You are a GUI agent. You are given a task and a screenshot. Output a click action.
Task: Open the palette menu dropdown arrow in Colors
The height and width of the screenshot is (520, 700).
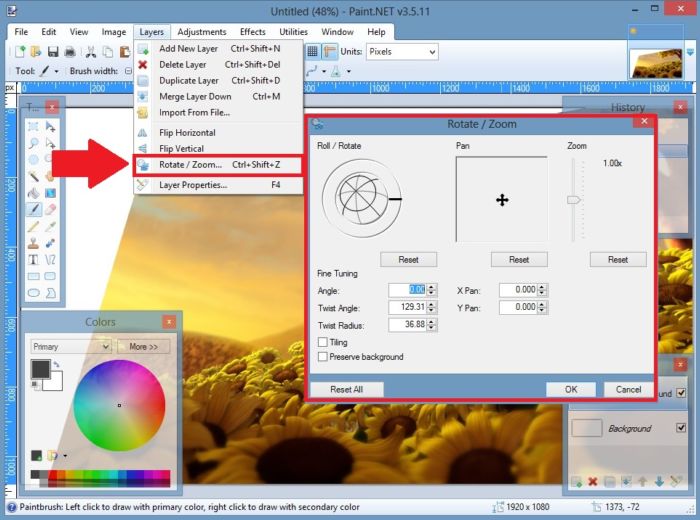(65, 456)
